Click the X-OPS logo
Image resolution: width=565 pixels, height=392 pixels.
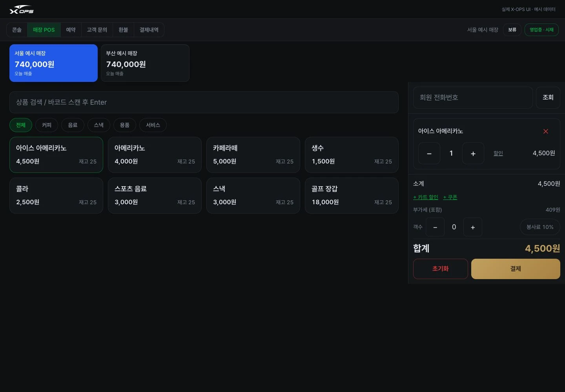[22, 9]
